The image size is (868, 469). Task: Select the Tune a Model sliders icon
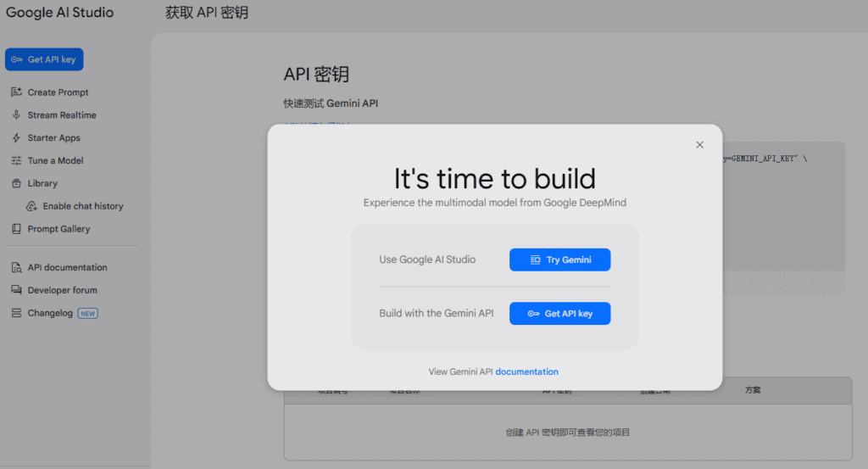pyautogui.click(x=16, y=161)
